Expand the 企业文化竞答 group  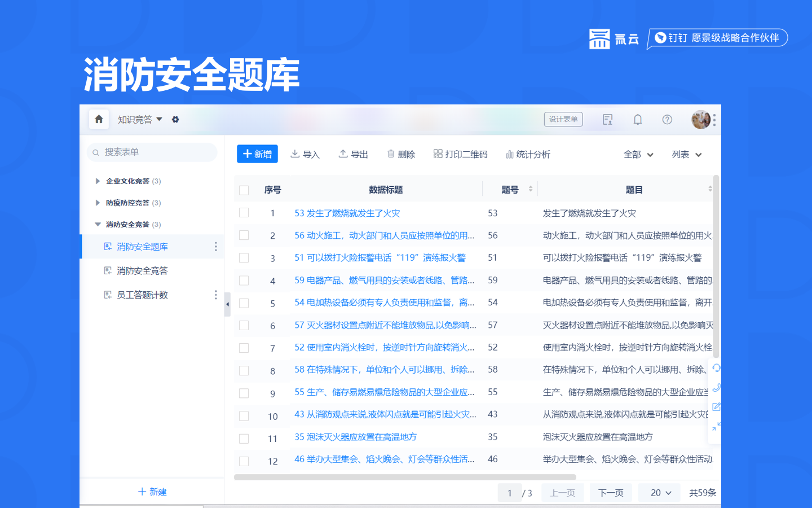pyautogui.click(x=98, y=181)
